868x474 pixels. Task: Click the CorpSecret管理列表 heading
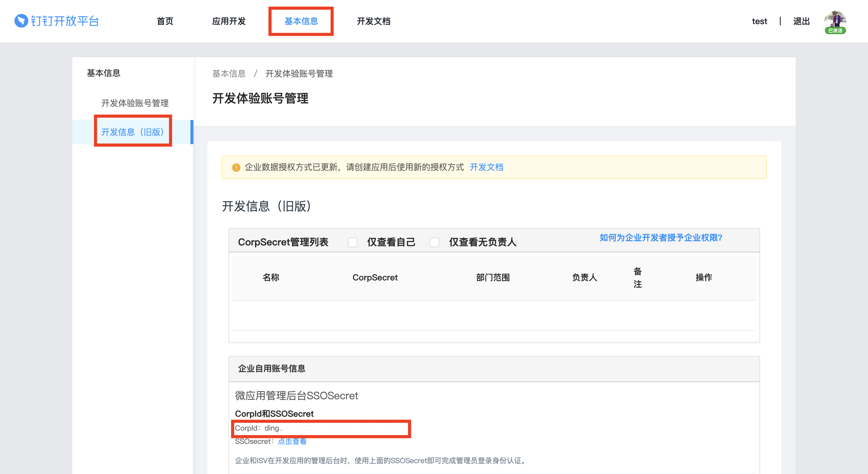[x=283, y=242]
